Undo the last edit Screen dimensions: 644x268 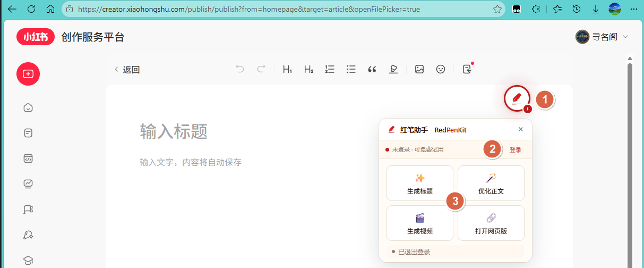(240, 69)
